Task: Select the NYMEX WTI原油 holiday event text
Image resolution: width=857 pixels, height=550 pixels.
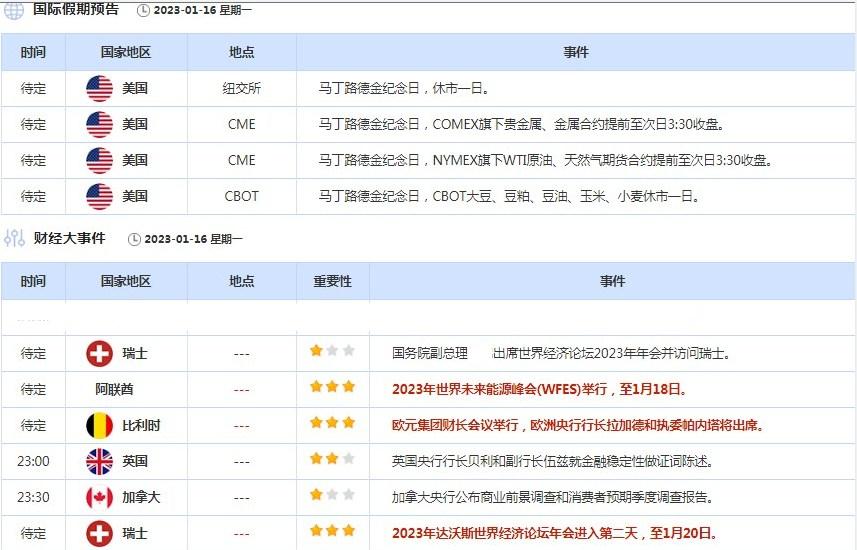Action: pos(545,160)
